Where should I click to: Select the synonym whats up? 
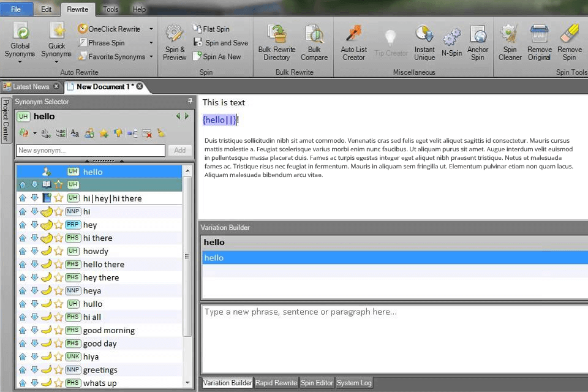(100, 383)
